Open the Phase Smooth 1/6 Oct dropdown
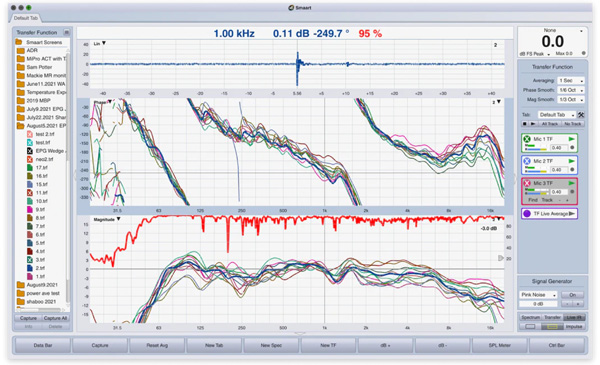The width and height of the screenshot is (600, 365). point(571,90)
